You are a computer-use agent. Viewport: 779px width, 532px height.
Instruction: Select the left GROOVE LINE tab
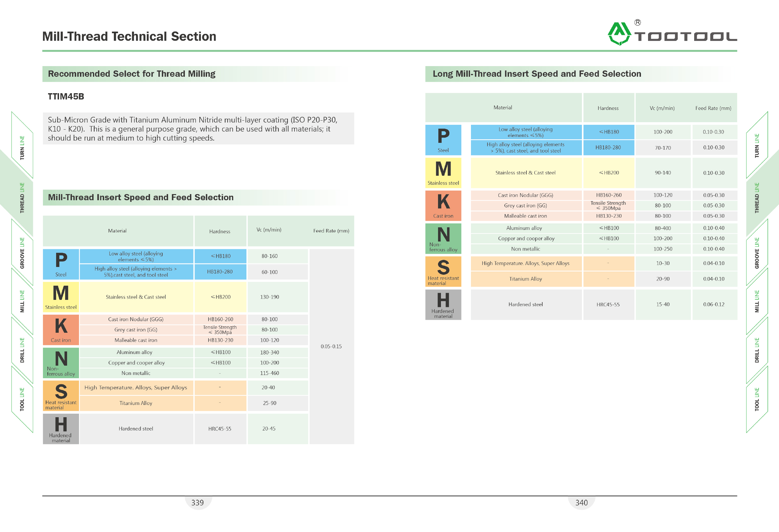tap(22, 253)
